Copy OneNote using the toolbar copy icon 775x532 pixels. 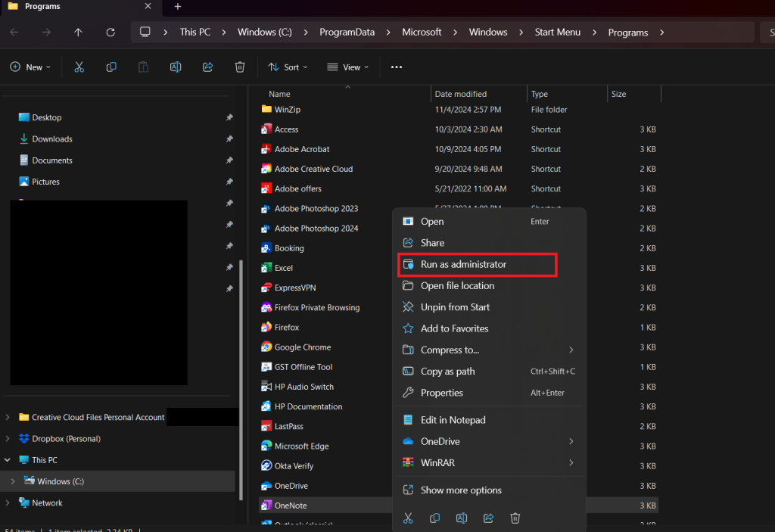click(x=111, y=67)
